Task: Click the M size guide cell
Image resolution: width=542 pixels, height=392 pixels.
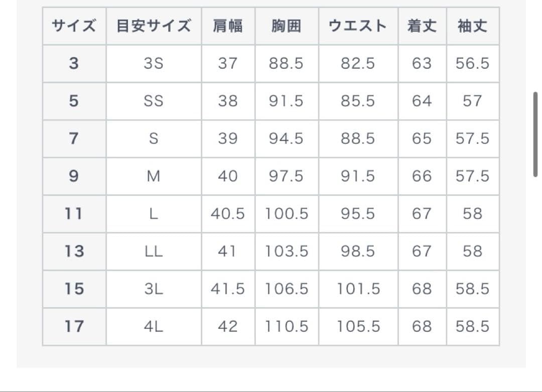Action: coord(154,176)
